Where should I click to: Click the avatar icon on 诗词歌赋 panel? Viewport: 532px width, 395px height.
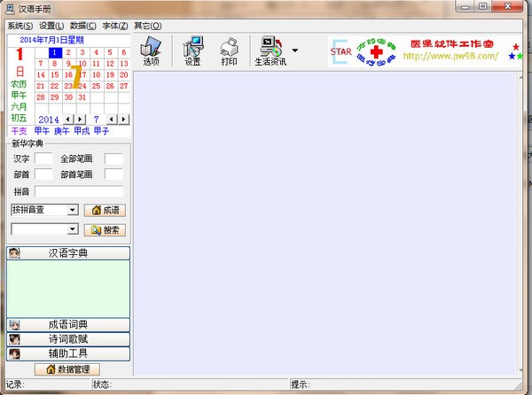pyautogui.click(x=14, y=339)
